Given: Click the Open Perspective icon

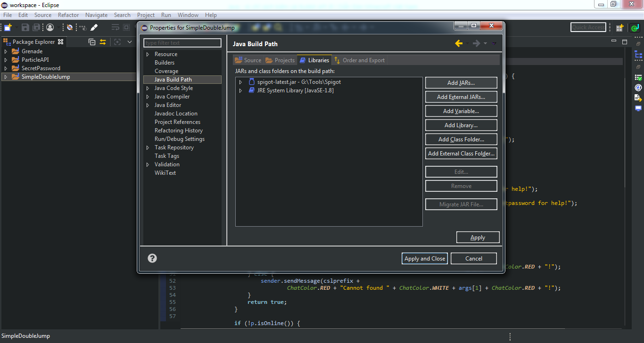Looking at the screenshot, I should pyautogui.click(x=619, y=28).
